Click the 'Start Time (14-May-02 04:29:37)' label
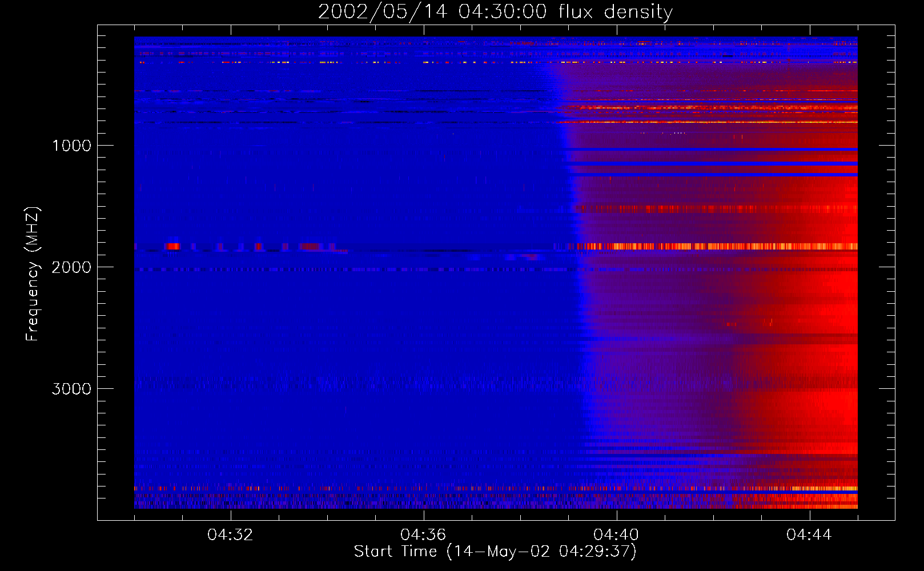 (x=495, y=552)
